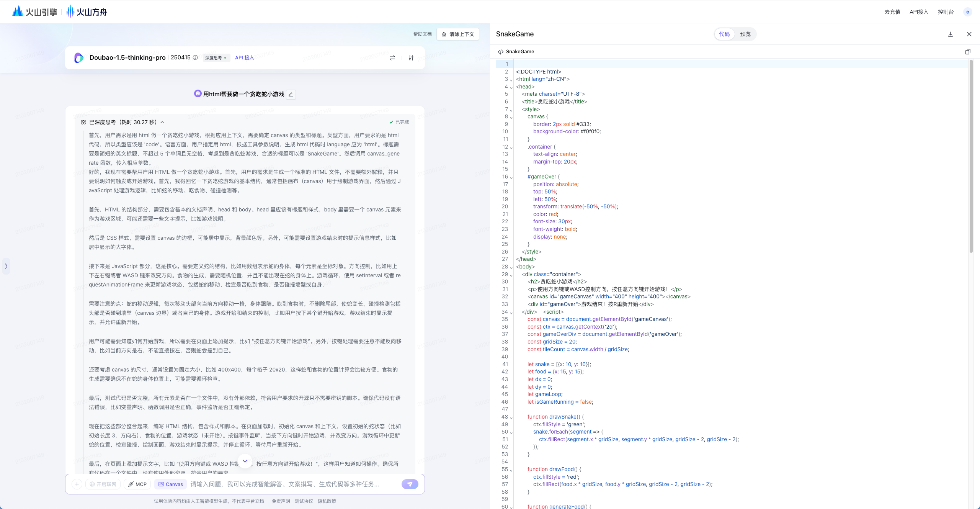Download the SnakeGame code

point(950,34)
